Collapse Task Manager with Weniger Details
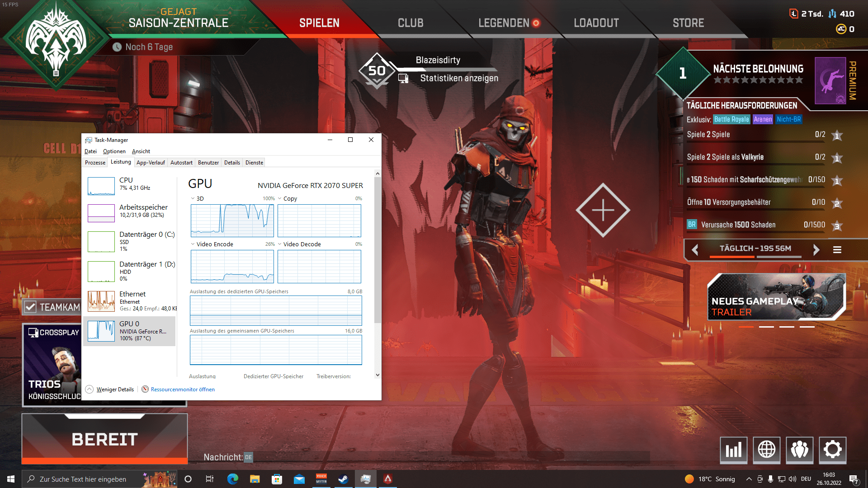868x488 pixels. (110, 389)
